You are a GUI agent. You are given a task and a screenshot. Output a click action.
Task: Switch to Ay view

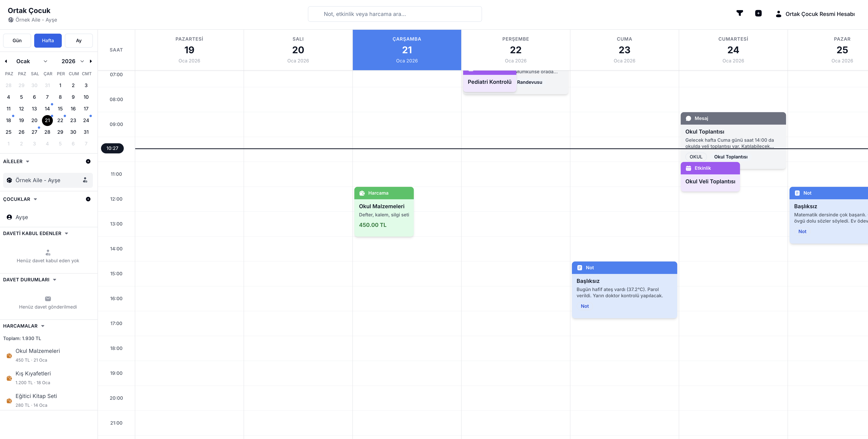pyautogui.click(x=78, y=40)
